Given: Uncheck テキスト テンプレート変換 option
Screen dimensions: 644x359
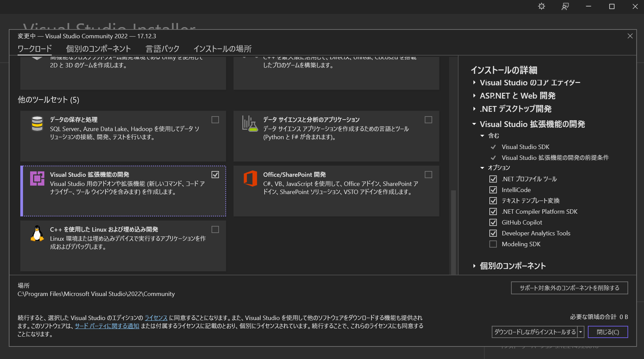Looking at the screenshot, I should tap(493, 201).
